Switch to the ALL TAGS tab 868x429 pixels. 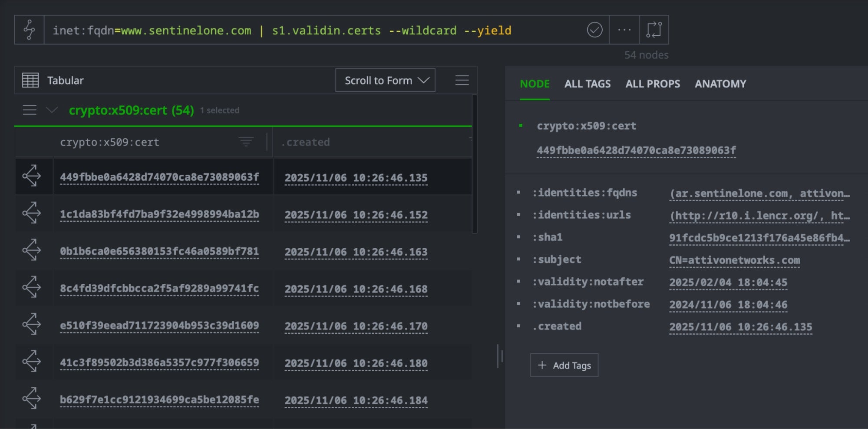tap(587, 84)
